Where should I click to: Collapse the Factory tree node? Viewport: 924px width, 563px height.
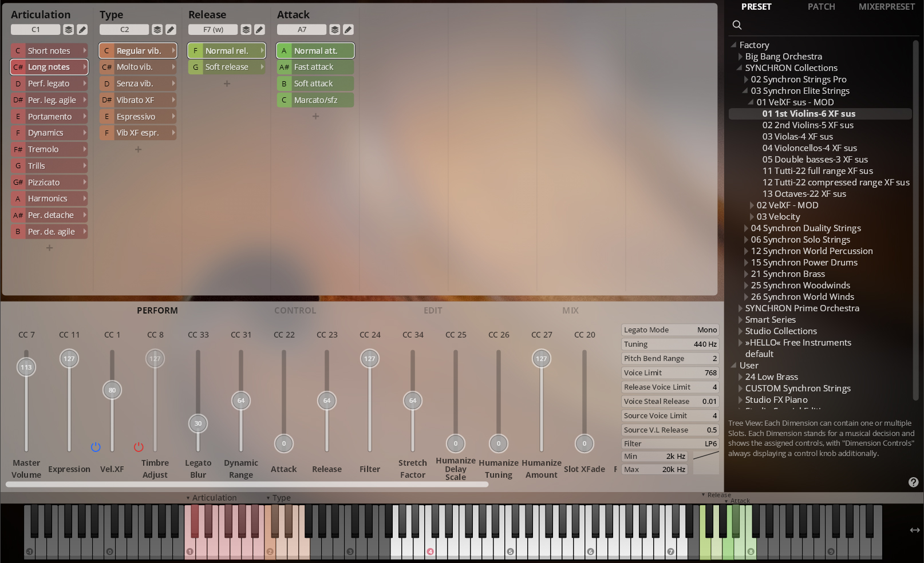click(x=733, y=45)
